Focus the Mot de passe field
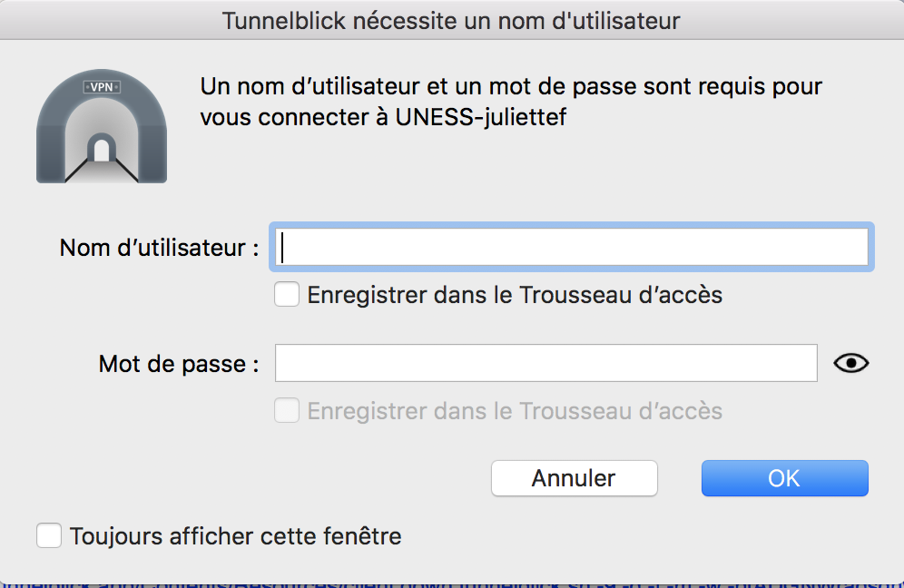The width and height of the screenshot is (904, 588). tap(546, 363)
